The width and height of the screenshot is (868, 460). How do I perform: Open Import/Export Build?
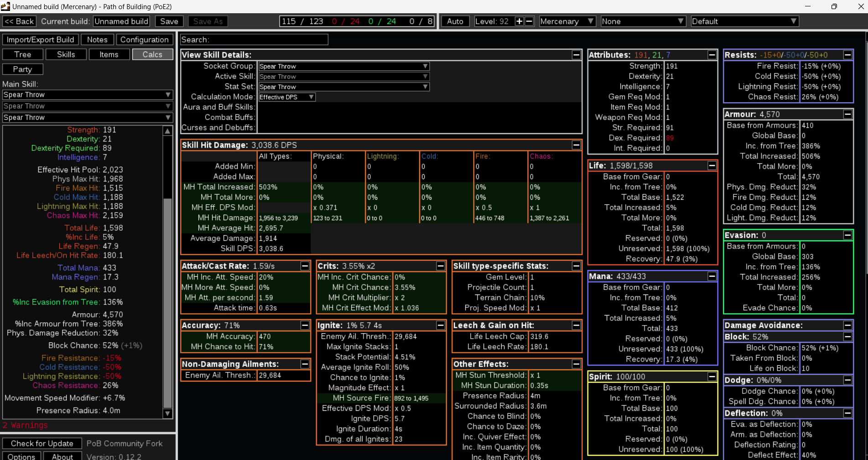pyautogui.click(x=40, y=40)
